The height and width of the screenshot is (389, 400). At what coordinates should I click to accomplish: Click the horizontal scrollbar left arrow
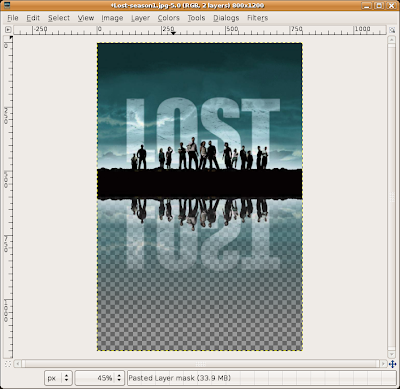pos(18,364)
